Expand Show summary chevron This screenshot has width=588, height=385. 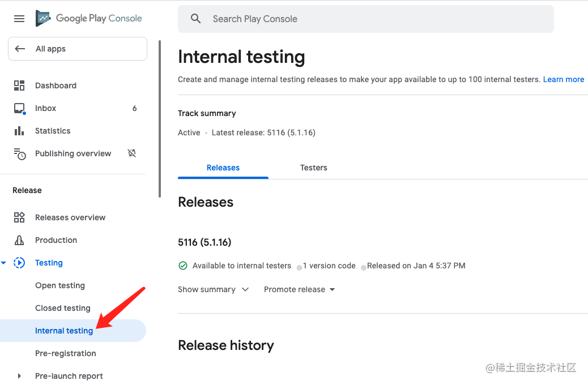[x=245, y=289]
